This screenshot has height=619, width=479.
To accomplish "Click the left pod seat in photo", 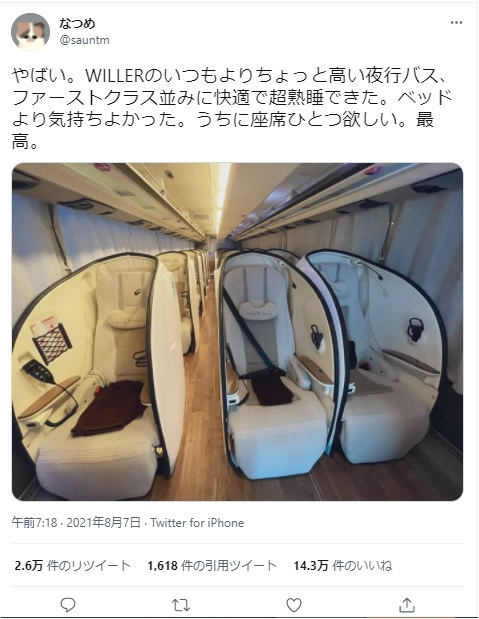I will pyautogui.click(x=99, y=375).
